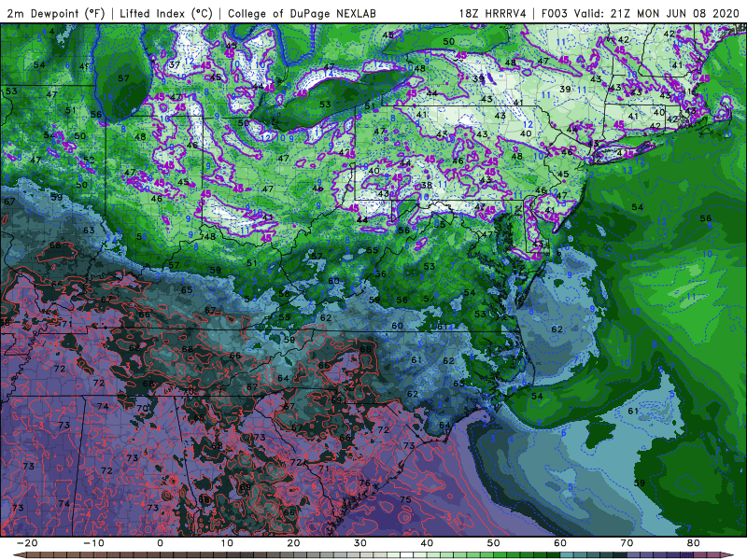
Task: Click the black "37" dewpoint value
Action: point(175,64)
